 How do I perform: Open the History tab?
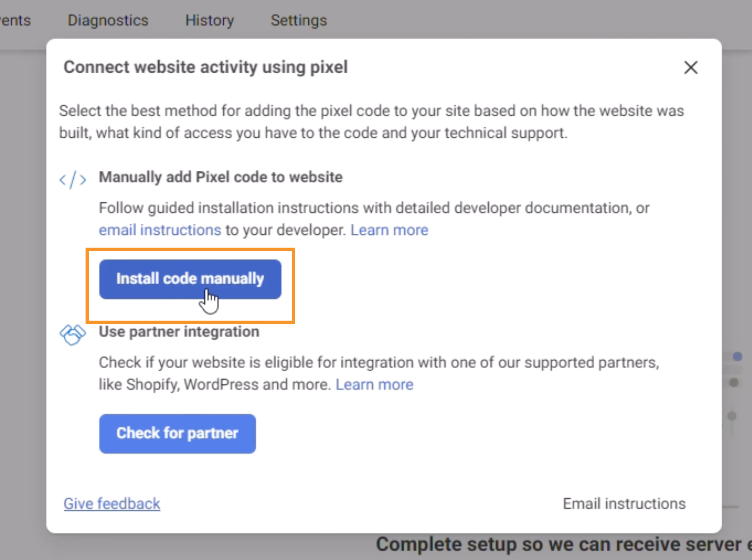209,20
